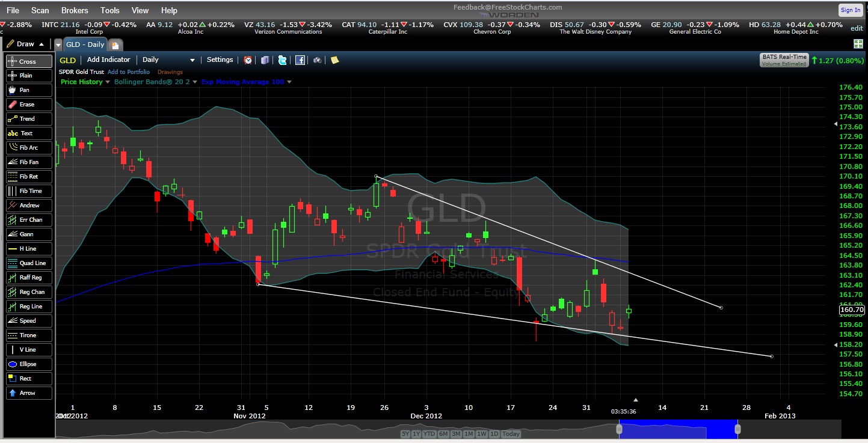
Task: Pick the Fib Ret retracement tool
Action: (x=29, y=177)
